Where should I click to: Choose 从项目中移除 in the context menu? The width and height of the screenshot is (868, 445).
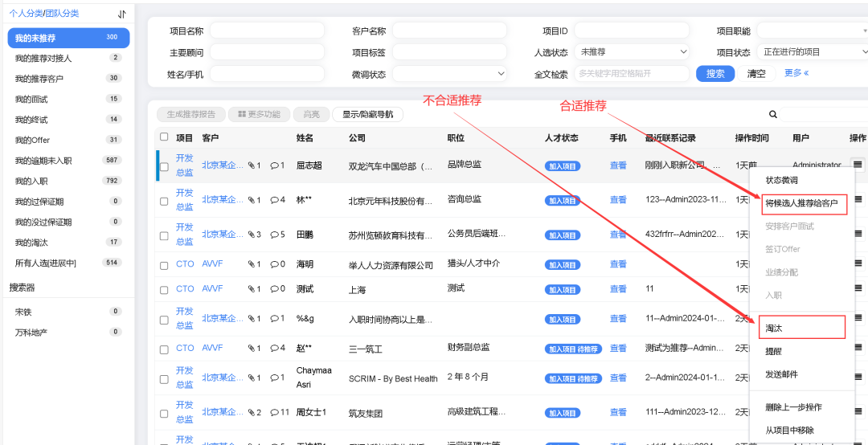(x=789, y=430)
